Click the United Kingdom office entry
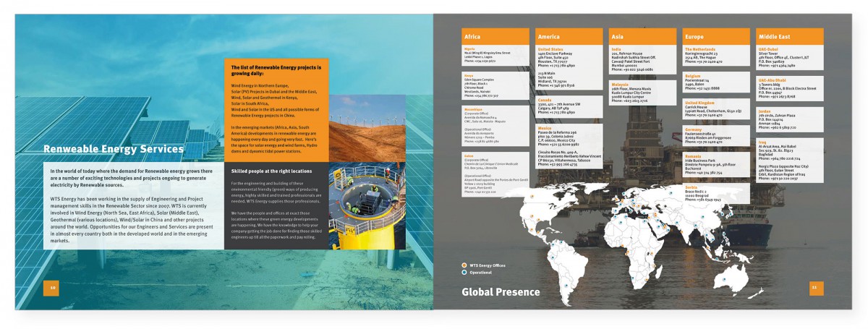 [716, 109]
